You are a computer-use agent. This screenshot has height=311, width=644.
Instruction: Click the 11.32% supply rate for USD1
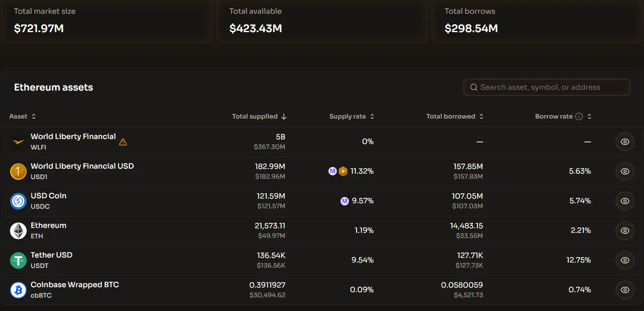tap(362, 171)
